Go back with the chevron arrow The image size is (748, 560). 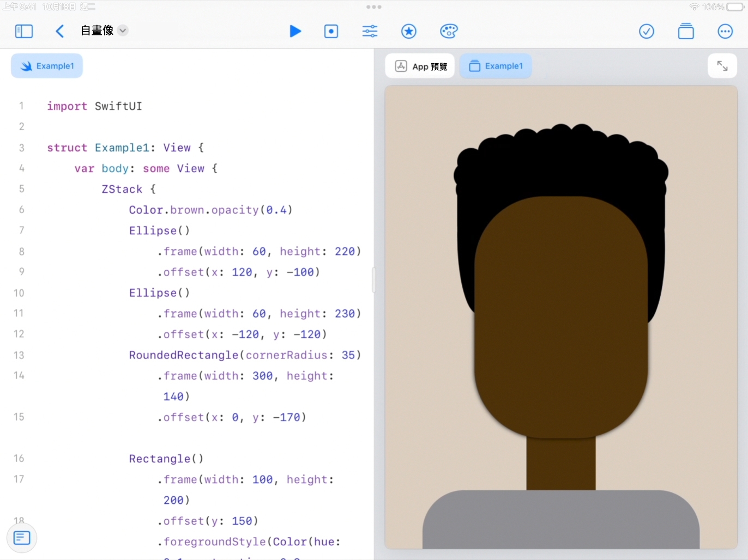point(60,31)
